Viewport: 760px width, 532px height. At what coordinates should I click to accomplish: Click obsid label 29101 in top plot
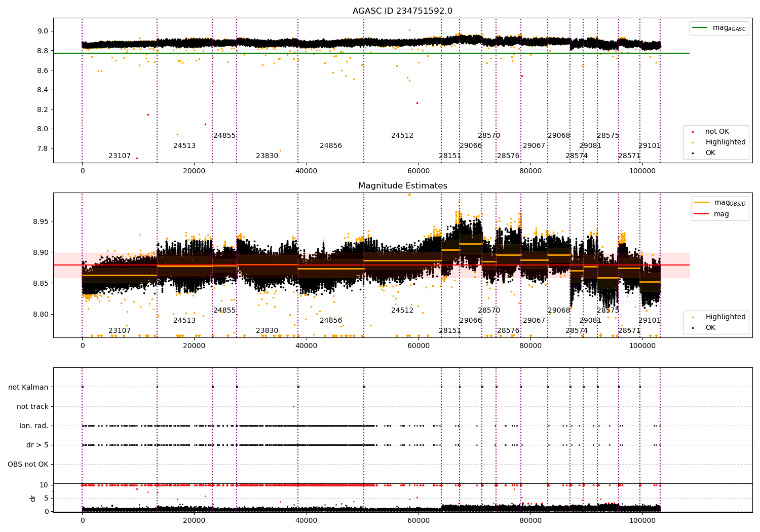[650, 146]
